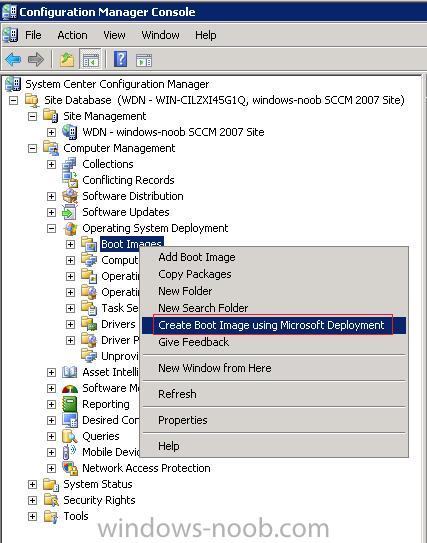The height and width of the screenshot is (543, 427).
Task: Expand the Drivers node
Action: pyautogui.click(x=70, y=324)
